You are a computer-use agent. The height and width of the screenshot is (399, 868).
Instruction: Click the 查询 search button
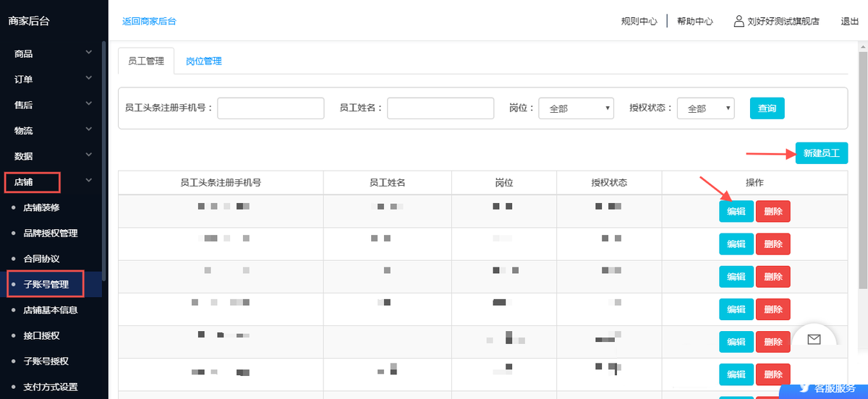pos(767,108)
